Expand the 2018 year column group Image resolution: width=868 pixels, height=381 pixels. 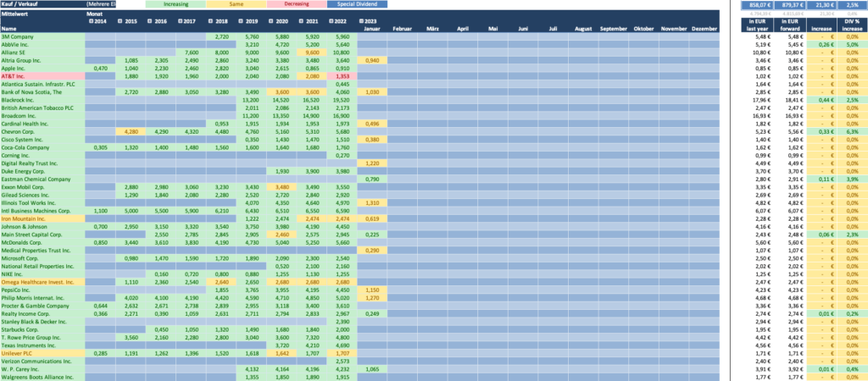click(x=211, y=21)
